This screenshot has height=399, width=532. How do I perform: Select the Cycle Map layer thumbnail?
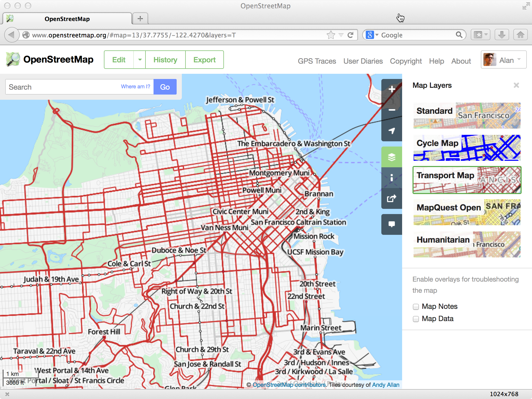click(x=467, y=148)
